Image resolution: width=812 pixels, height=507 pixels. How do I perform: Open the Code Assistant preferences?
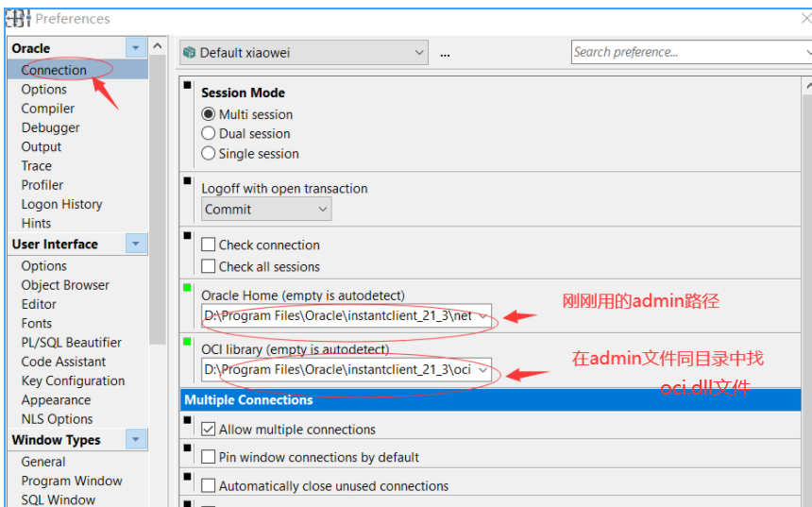point(63,362)
